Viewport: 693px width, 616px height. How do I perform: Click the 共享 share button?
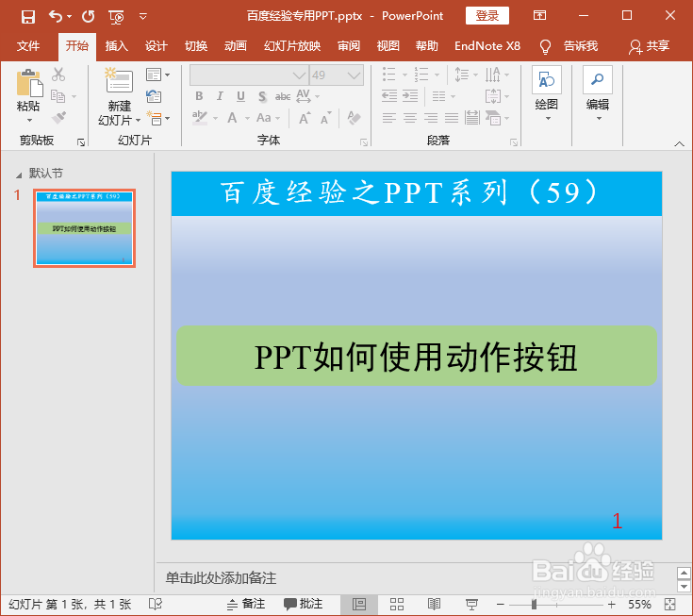click(649, 46)
